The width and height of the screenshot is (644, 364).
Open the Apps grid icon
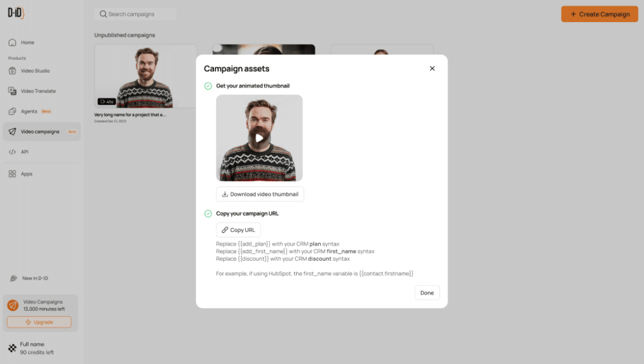[x=12, y=174]
